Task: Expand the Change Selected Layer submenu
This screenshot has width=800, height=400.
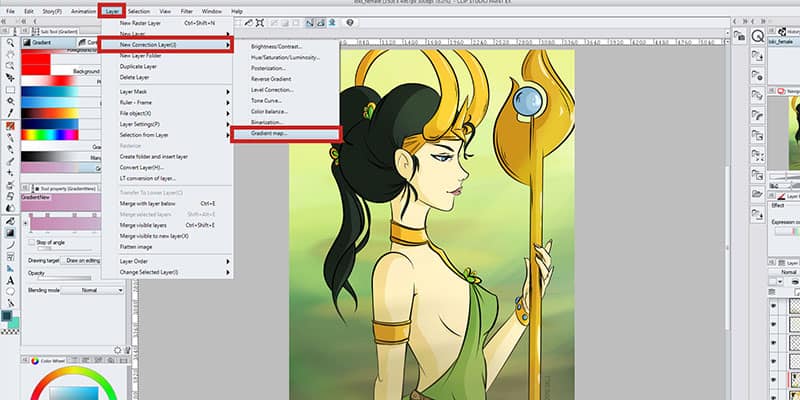Action: click(167, 272)
